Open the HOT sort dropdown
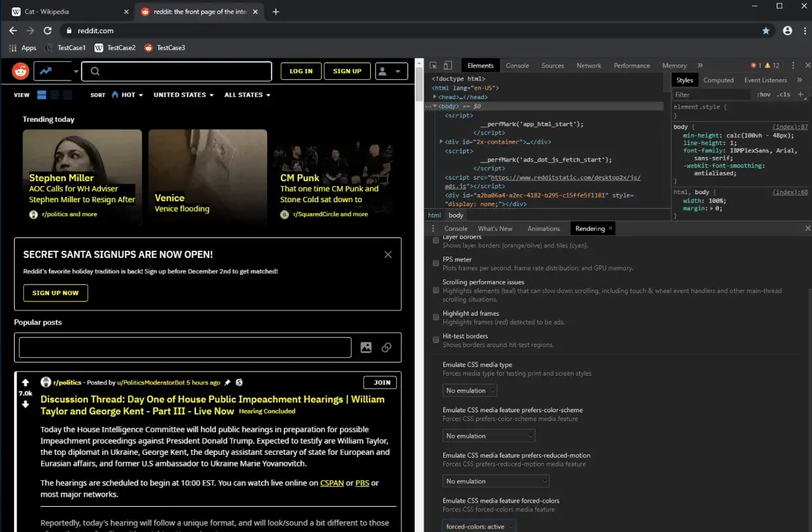The image size is (812, 532). click(x=128, y=95)
